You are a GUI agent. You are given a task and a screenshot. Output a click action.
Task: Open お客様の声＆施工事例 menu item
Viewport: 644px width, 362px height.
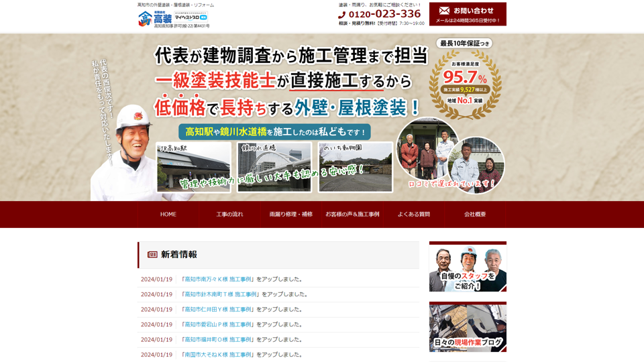coord(352,215)
